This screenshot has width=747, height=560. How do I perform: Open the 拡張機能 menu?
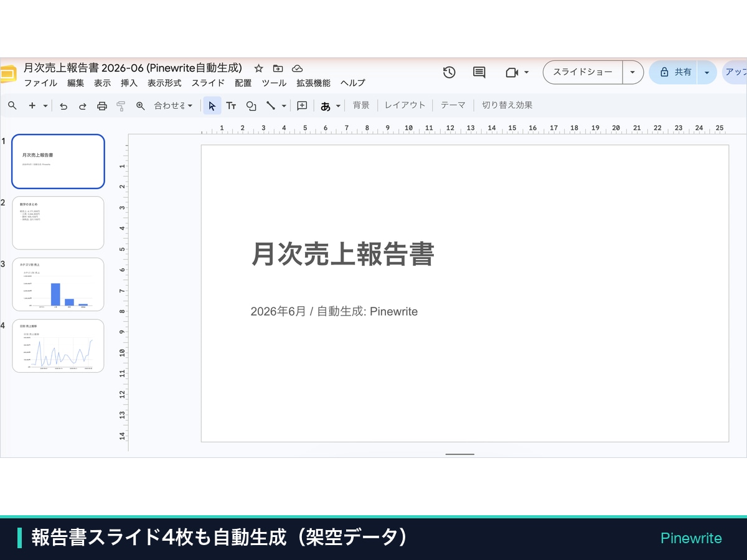point(313,83)
